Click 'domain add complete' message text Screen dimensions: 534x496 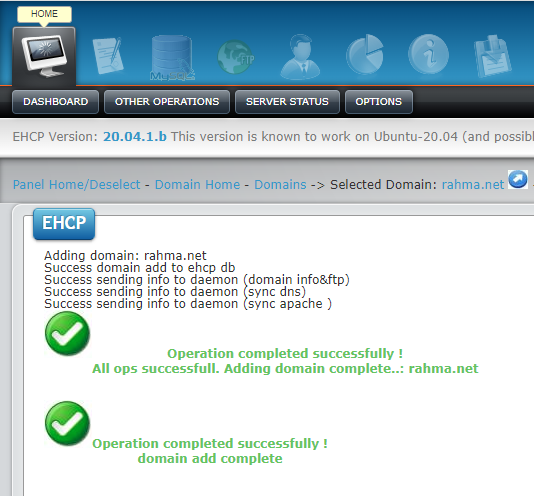tap(210, 459)
